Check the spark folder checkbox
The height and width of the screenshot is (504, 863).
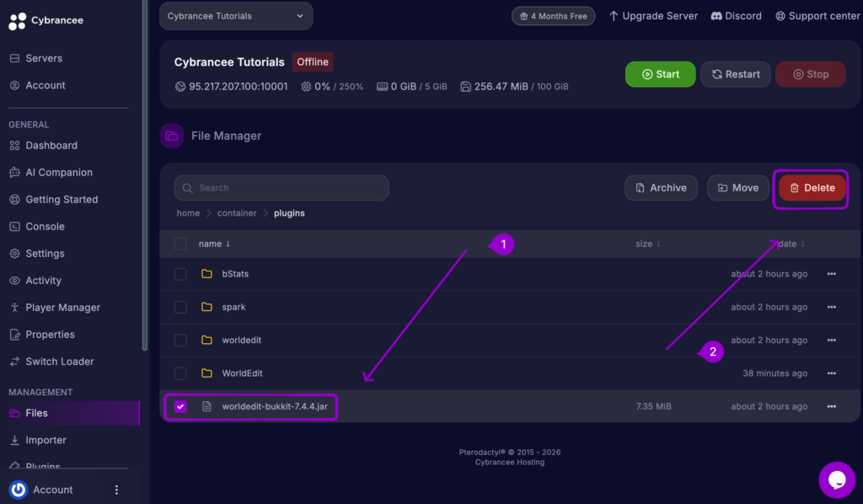pyautogui.click(x=180, y=307)
